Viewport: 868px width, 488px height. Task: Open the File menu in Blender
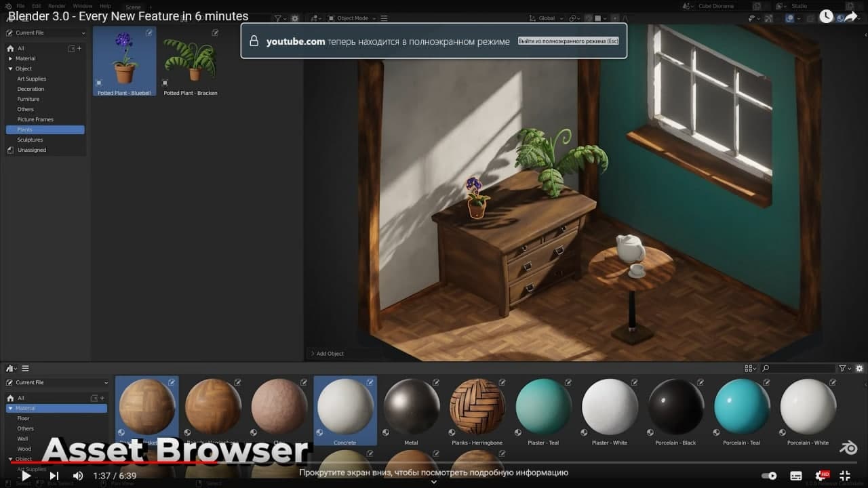[x=20, y=6]
